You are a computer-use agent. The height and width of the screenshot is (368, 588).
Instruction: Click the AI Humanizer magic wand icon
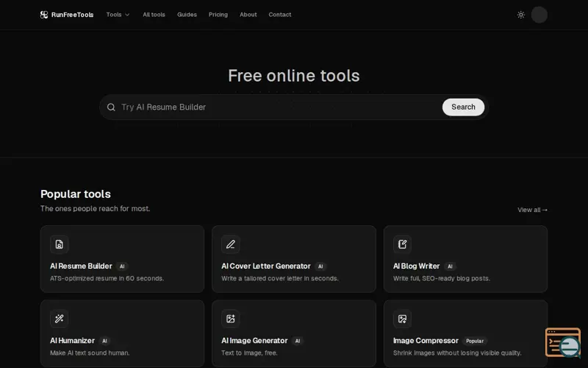click(60, 319)
